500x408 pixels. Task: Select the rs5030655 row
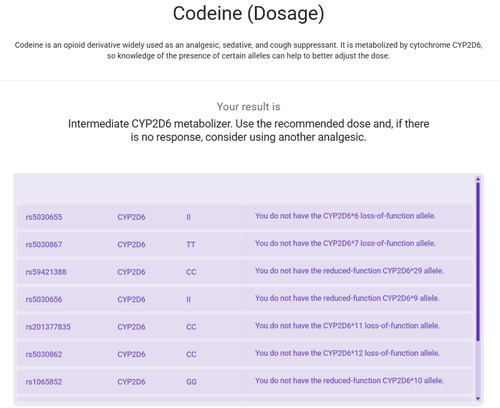pos(245,217)
